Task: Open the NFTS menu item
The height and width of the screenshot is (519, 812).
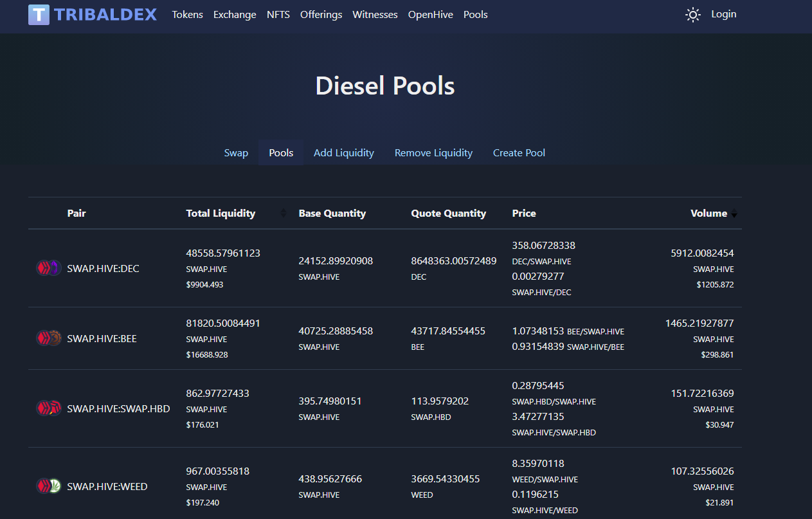Action: pyautogui.click(x=278, y=14)
